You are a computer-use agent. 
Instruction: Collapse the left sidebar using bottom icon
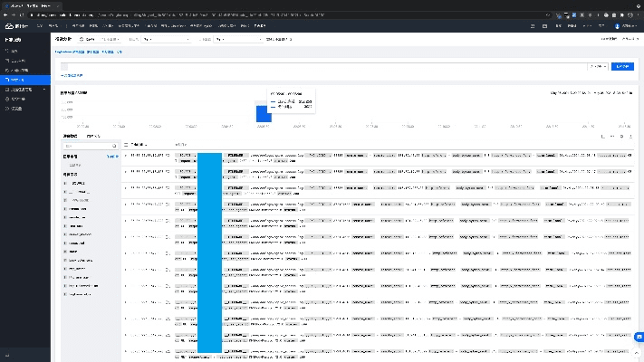(6, 354)
